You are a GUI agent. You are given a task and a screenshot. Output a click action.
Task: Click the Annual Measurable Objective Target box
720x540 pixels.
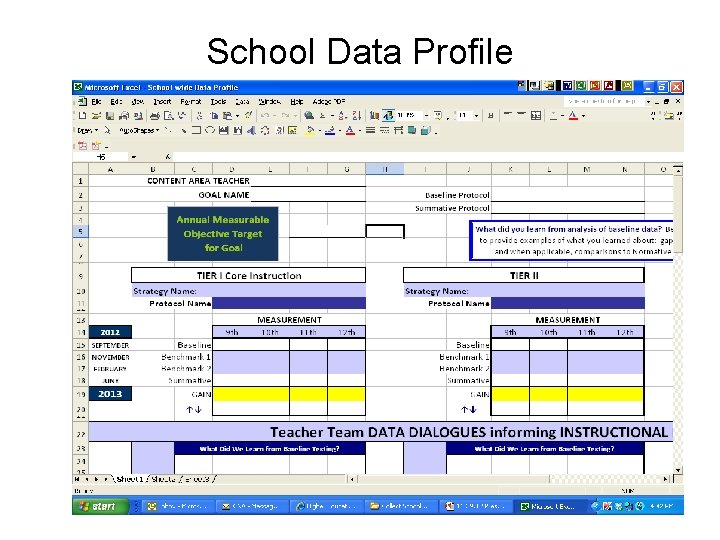click(223, 234)
